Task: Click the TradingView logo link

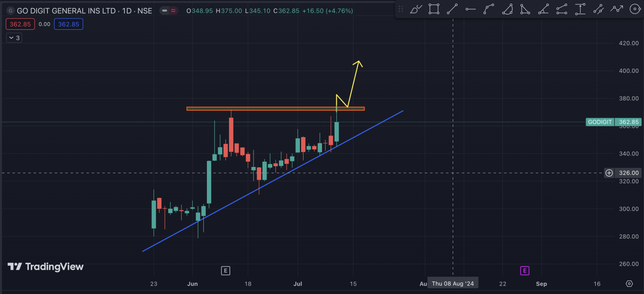Action: 45,267
